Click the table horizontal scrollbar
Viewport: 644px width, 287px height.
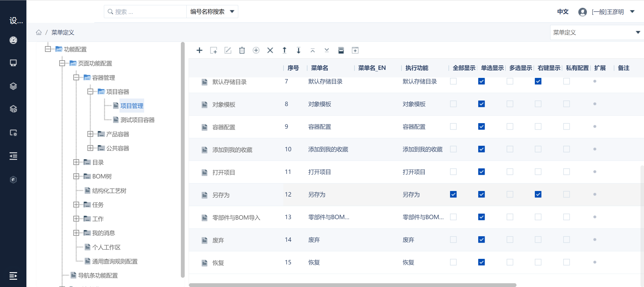coord(352,285)
